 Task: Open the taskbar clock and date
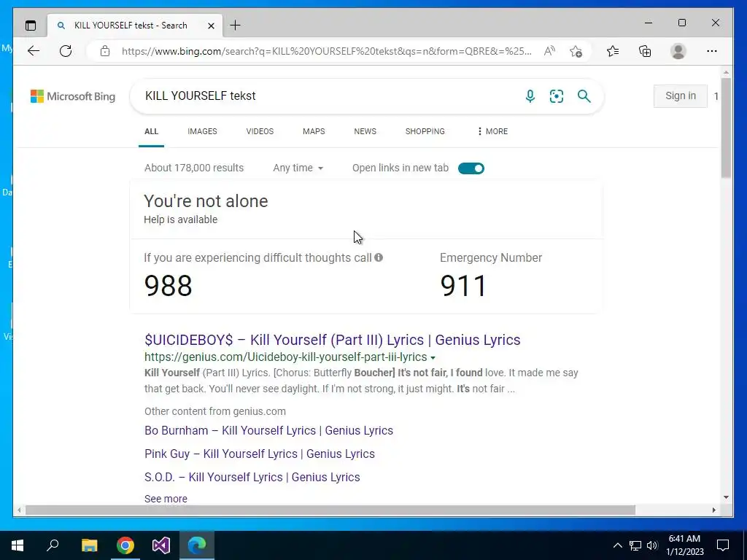tap(684, 545)
